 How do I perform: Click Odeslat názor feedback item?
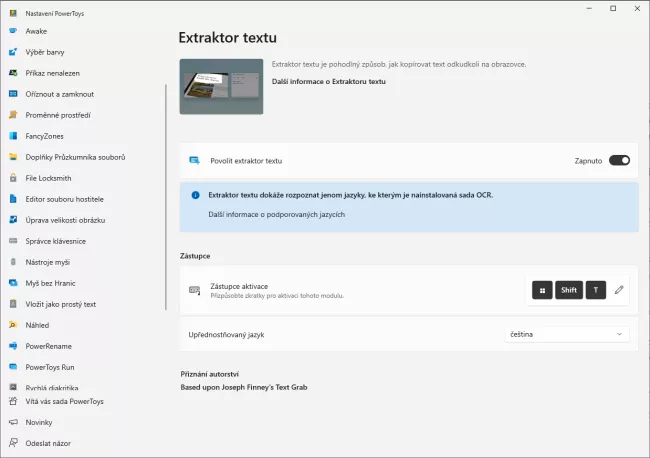pos(48,443)
